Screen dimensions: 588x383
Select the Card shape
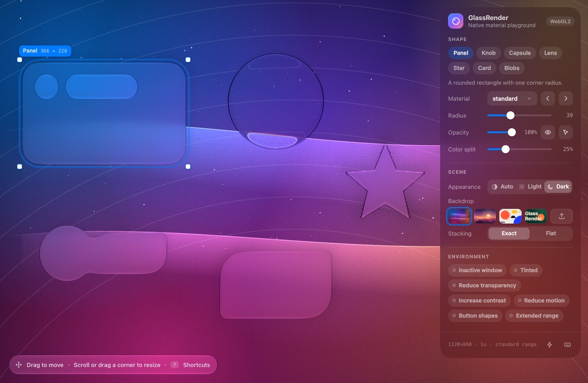click(x=484, y=68)
